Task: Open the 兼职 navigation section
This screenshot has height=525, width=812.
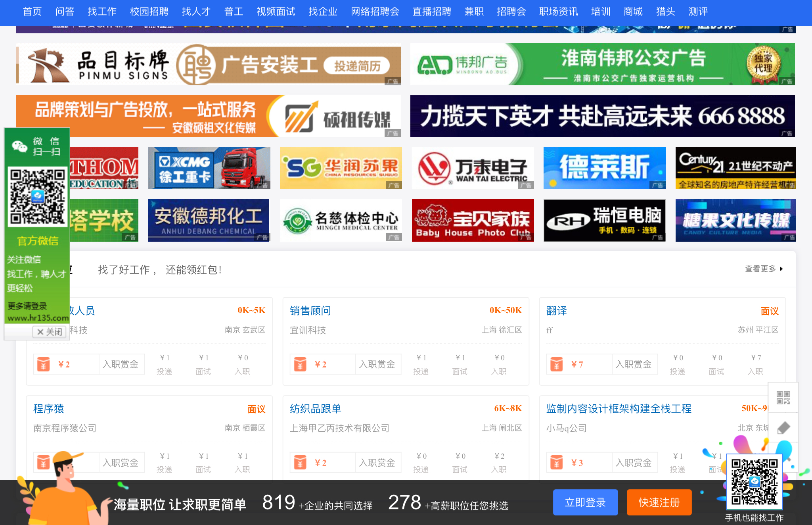Action: (473, 12)
